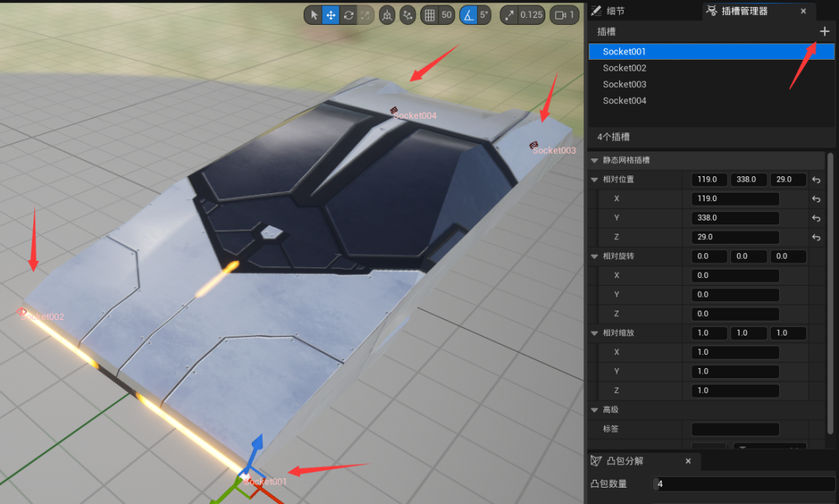Viewport: 839px width, 504px height.
Task: Close the 凸包分解 tab
Action: [x=688, y=461]
